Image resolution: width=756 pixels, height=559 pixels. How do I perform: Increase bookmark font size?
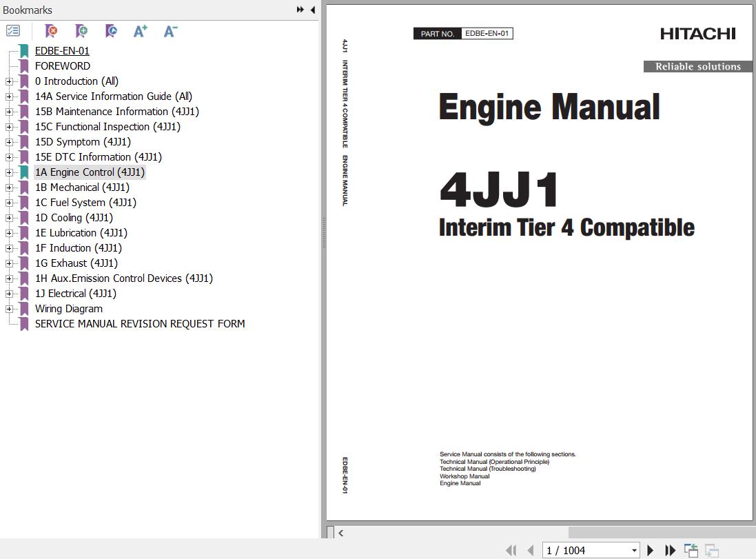pyautogui.click(x=141, y=31)
